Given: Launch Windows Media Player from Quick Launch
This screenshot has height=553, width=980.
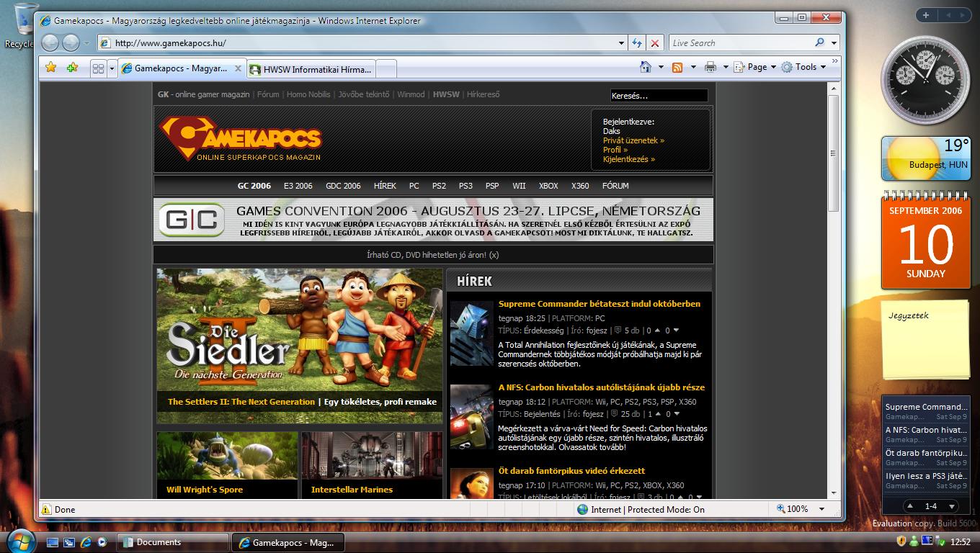Looking at the screenshot, I should 102,541.
